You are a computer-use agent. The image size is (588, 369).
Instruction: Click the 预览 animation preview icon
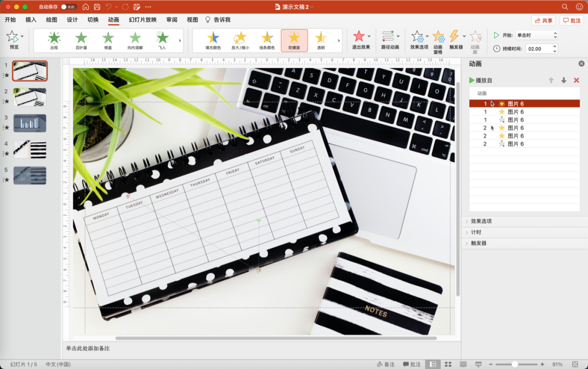pos(13,39)
